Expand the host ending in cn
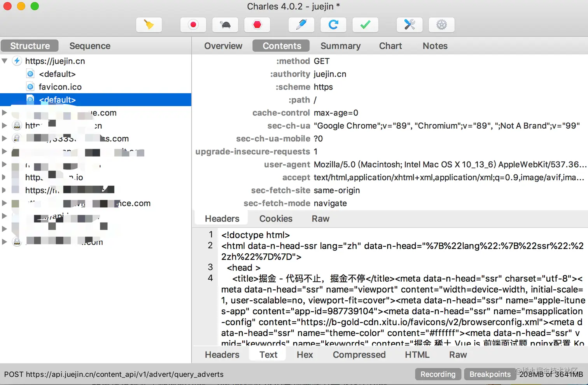Screen dimensions: 588x385 tap(5, 125)
